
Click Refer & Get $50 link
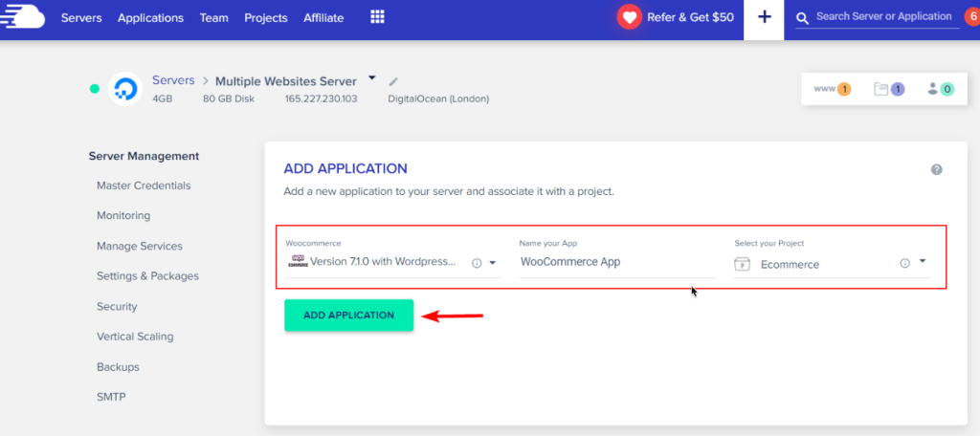pos(690,17)
